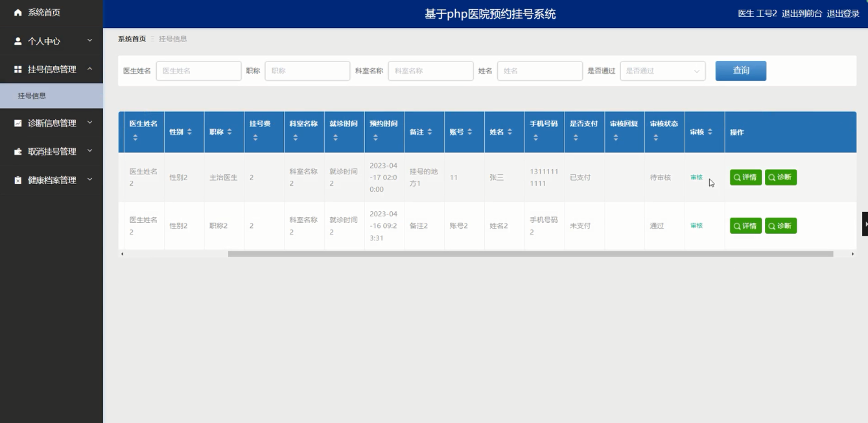This screenshot has height=423, width=868.
Task: Click the icon beside 取消挂号管理
Action: point(18,152)
